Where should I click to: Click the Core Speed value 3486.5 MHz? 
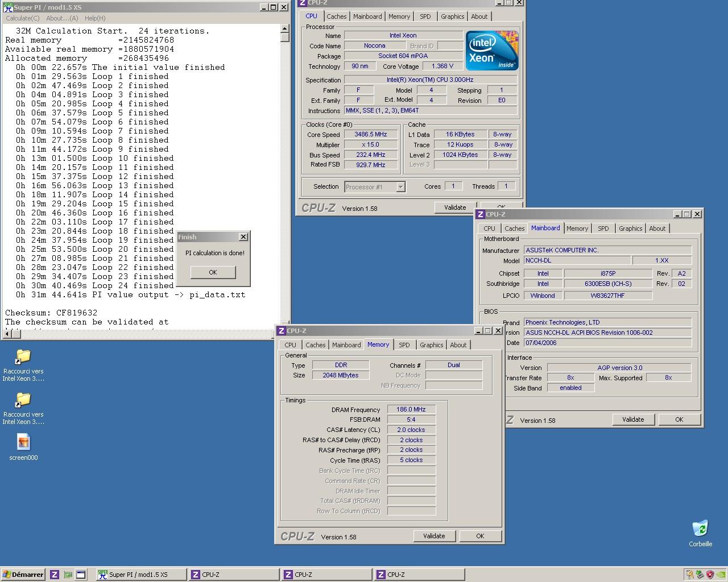[x=371, y=135]
